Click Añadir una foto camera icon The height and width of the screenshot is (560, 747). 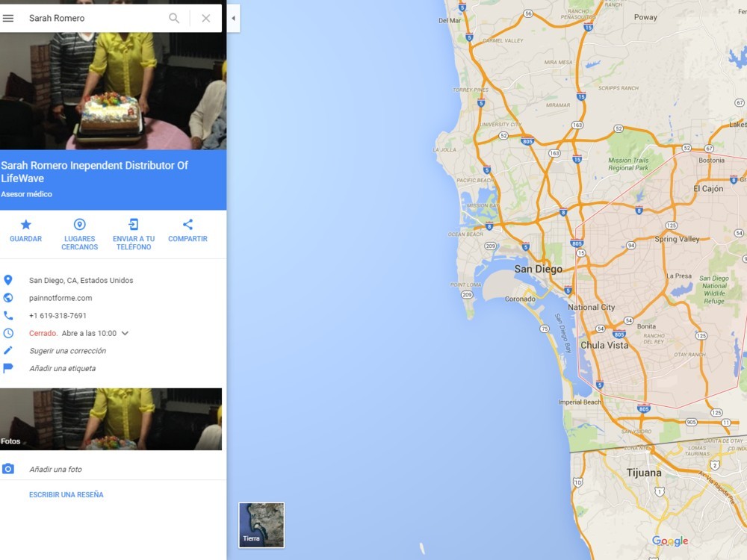click(x=8, y=469)
